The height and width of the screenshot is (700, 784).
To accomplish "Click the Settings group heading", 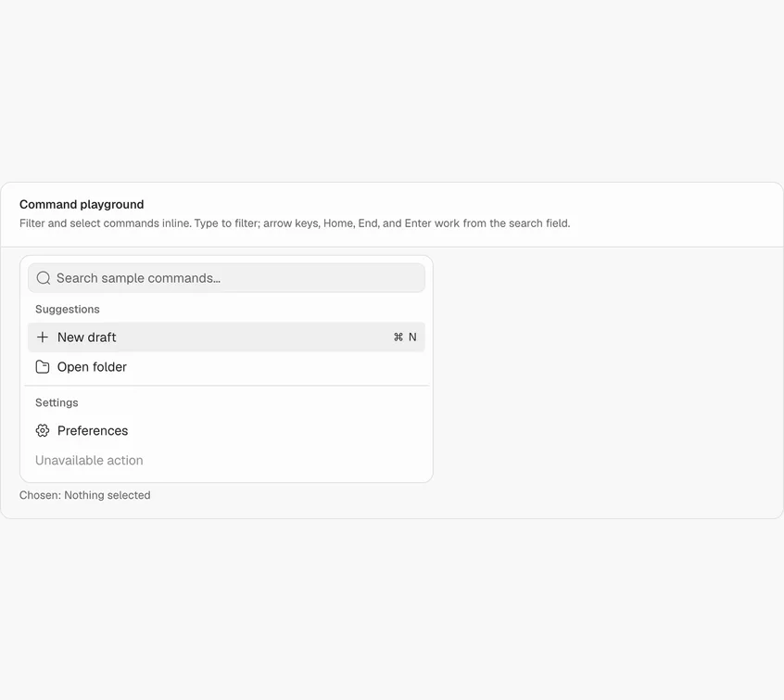I will 57,402.
